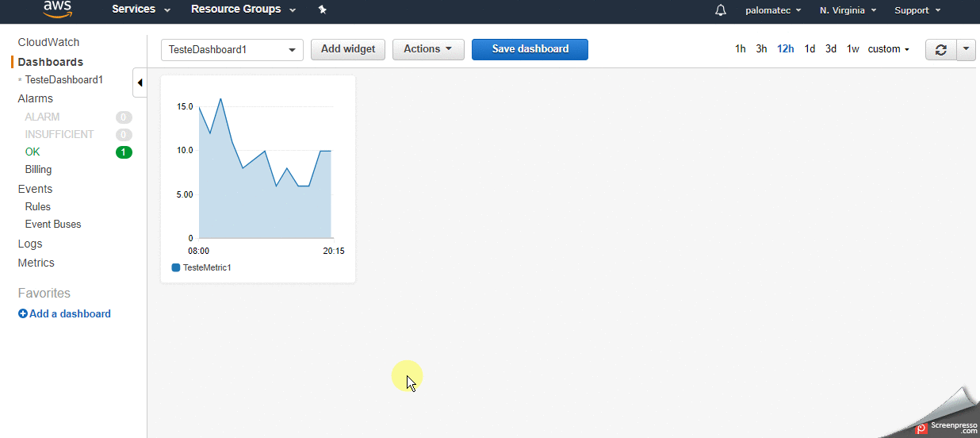Open TesteDashboard1 in the sidebar
Screen dimensions: 980x438
click(x=64, y=80)
